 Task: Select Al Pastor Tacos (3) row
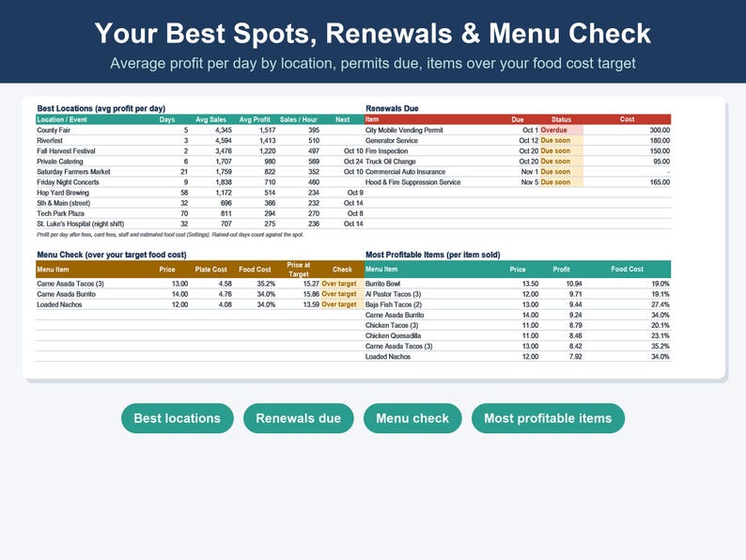tap(518, 294)
